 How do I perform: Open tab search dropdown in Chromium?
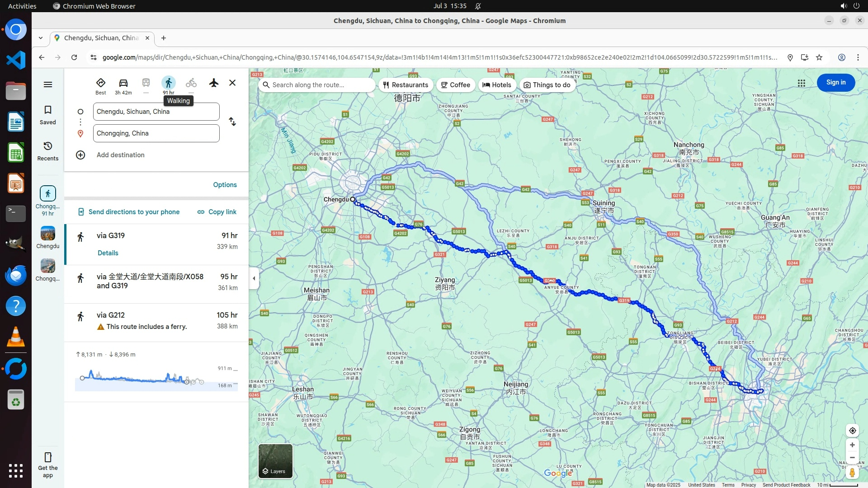(41, 38)
